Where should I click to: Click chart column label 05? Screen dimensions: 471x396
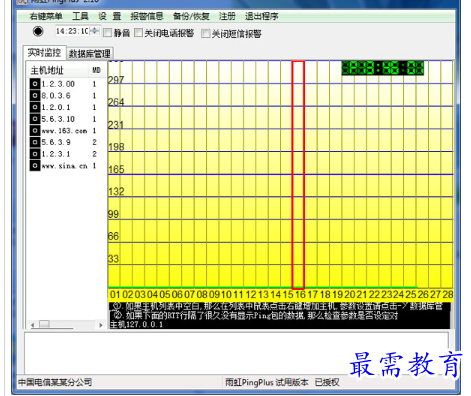pyautogui.click(x=164, y=295)
